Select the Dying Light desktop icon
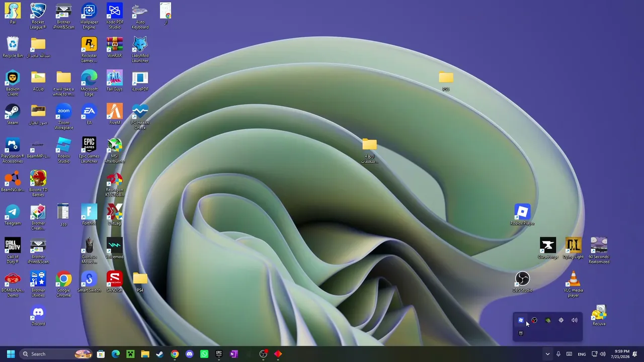Viewport: 644px width, 362px height. [x=573, y=249]
